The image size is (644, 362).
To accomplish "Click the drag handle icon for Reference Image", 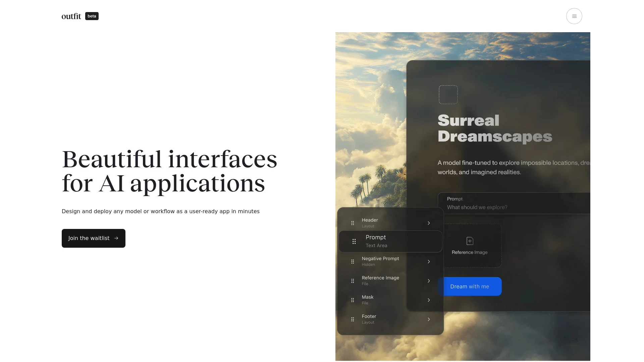I will [x=353, y=280].
